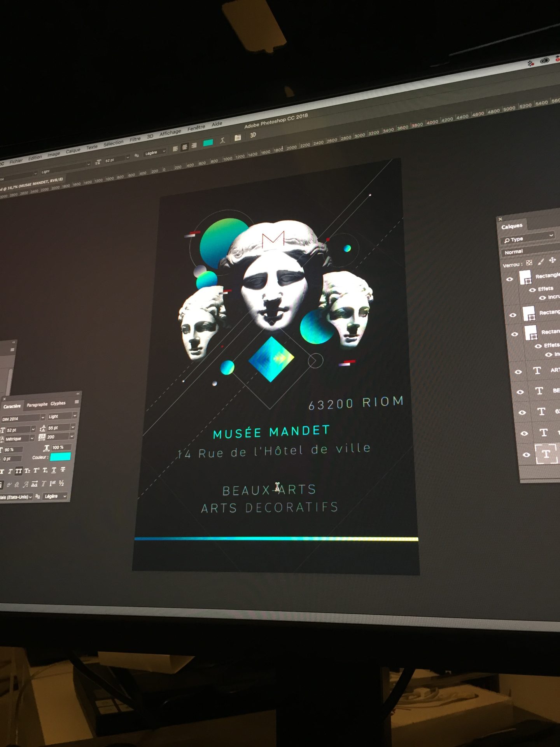560x747 pixels.
Task: Open 52 pt size dropdown in Caractère
Action: (x=33, y=429)
